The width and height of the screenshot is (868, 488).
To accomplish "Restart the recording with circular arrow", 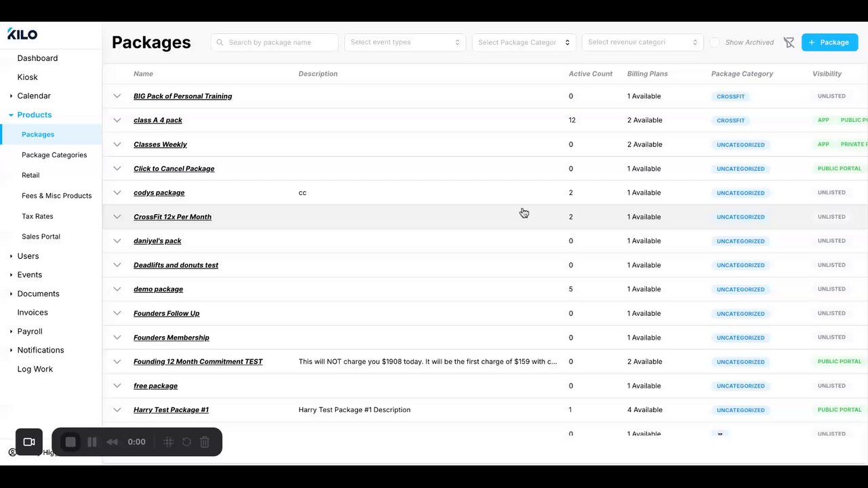I will [x=186, y=442].
